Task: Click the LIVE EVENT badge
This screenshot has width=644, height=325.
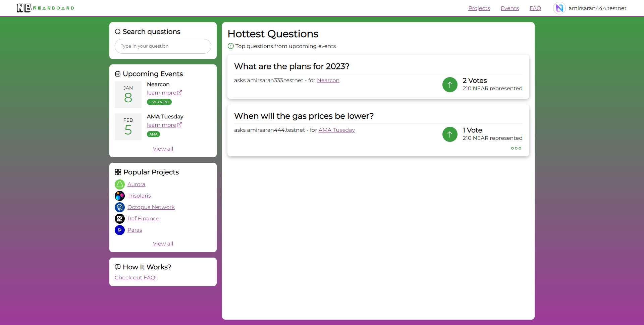Action: pyautogui.click(x=159, y=102)
